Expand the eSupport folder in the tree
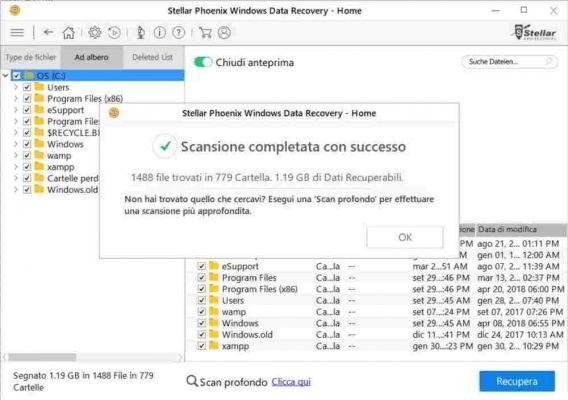 click(16, 110)
